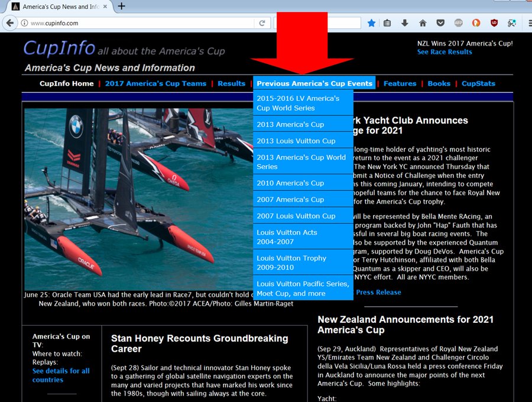Reload the page with the refresh icon

(262, 23)
